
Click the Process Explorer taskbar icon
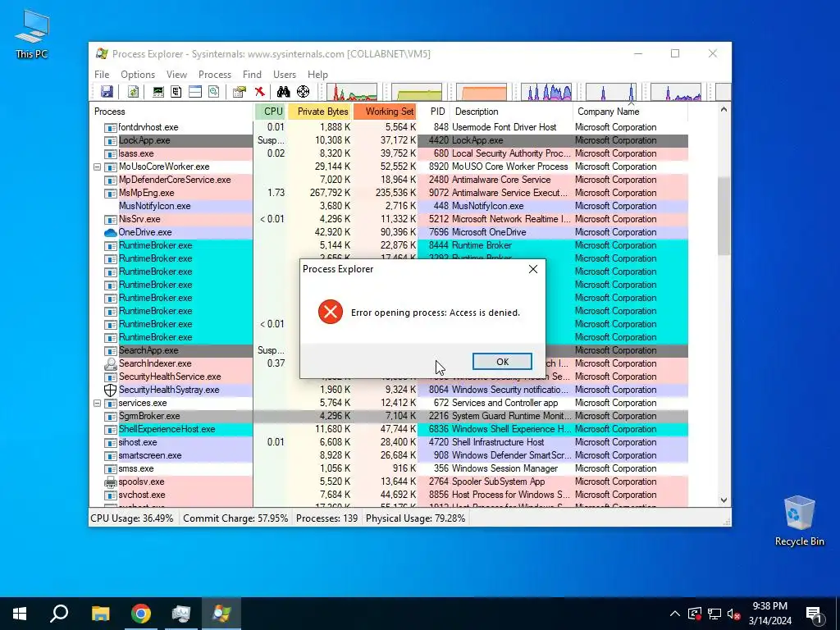221,614
